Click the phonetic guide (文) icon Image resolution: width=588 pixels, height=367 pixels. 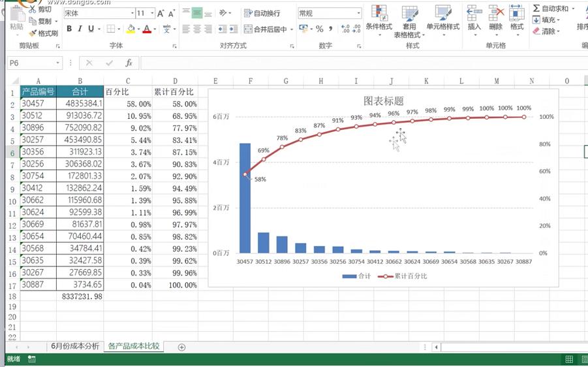(167, 29)
